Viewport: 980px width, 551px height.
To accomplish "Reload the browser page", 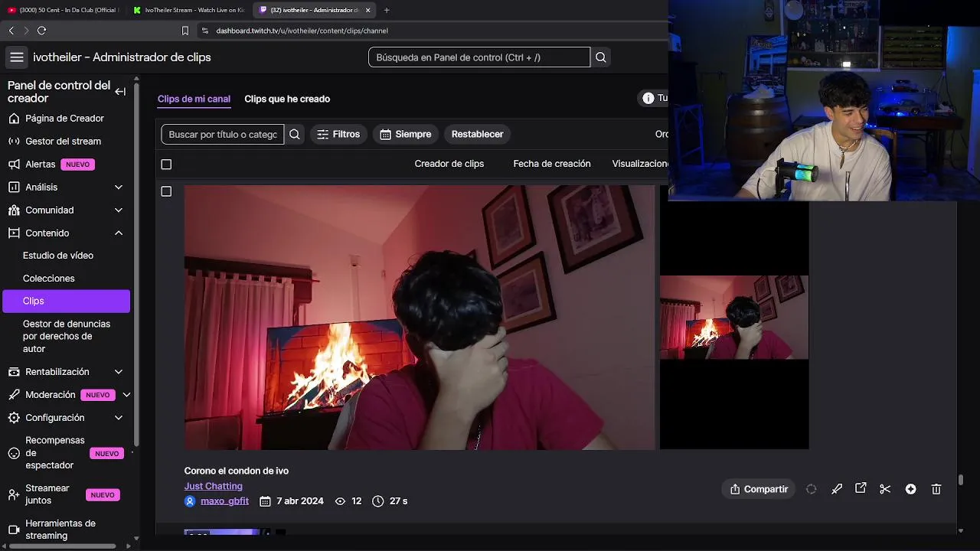I will 41,31.
